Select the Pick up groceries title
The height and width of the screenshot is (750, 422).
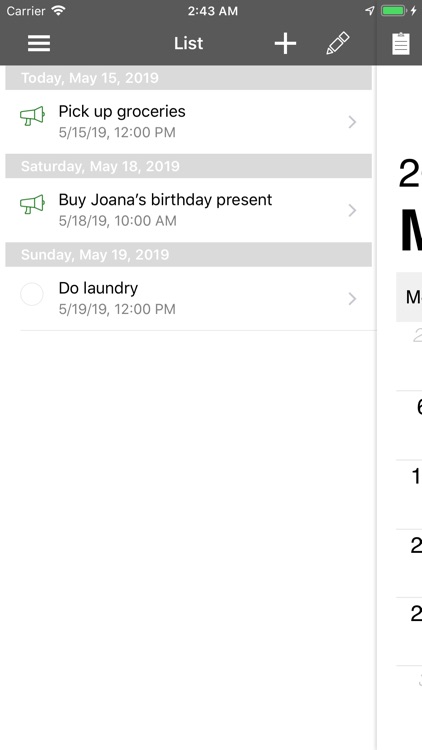coord(122,111)
